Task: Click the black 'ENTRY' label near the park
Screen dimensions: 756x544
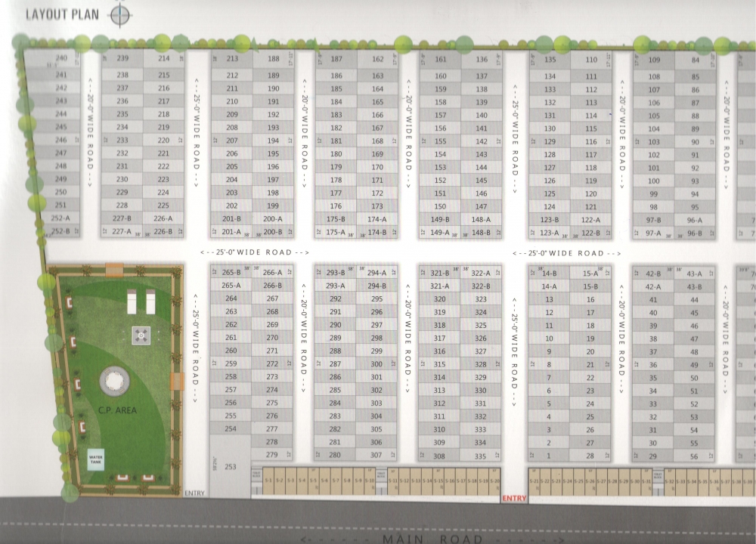Action: point(194,493)
